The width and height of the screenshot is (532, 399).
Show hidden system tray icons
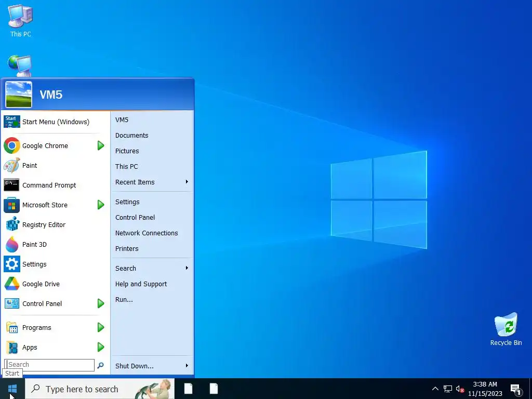click(x=435, y=389)
